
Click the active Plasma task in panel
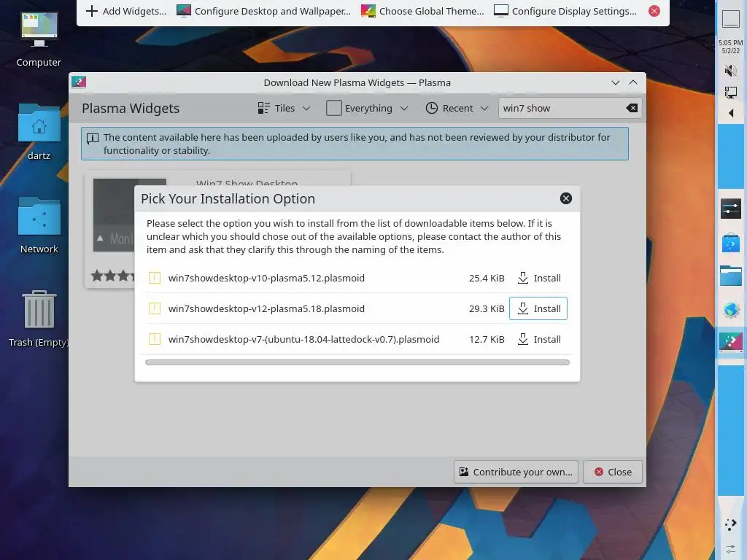click(x=730, y=343)
